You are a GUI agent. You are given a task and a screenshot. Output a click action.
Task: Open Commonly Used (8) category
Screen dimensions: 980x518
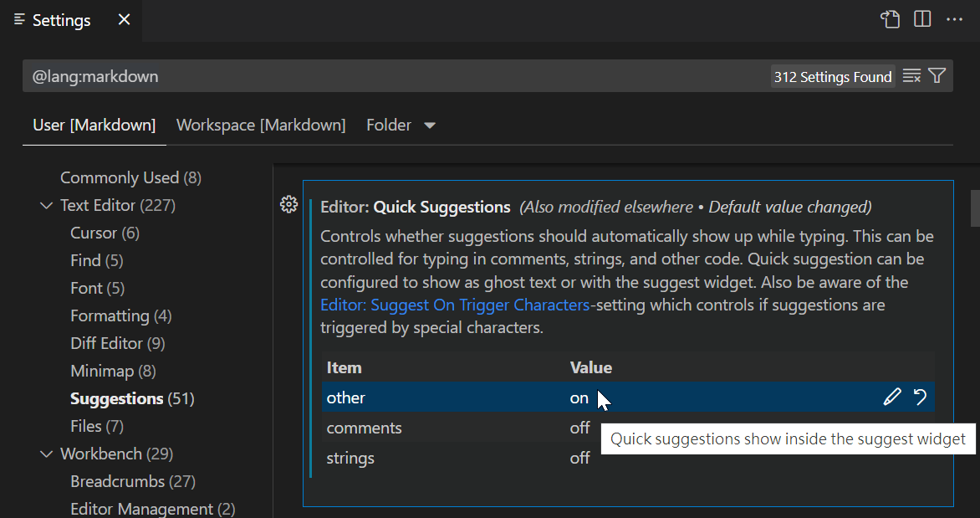pos(130,177)
